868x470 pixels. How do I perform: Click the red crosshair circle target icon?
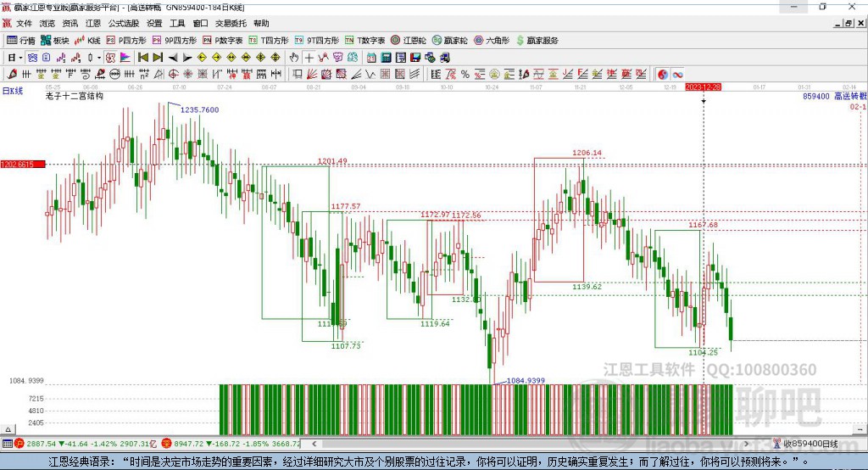point(173,74)
